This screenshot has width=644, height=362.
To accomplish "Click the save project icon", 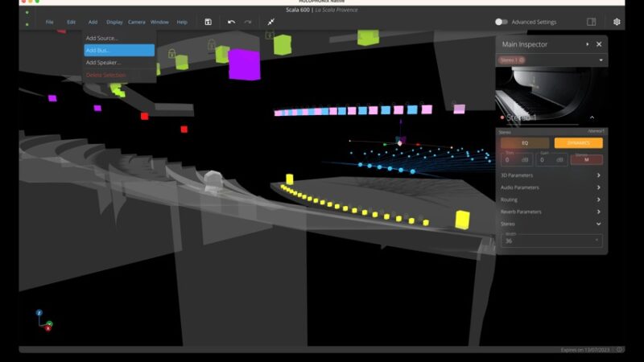I will pos(208,22).
